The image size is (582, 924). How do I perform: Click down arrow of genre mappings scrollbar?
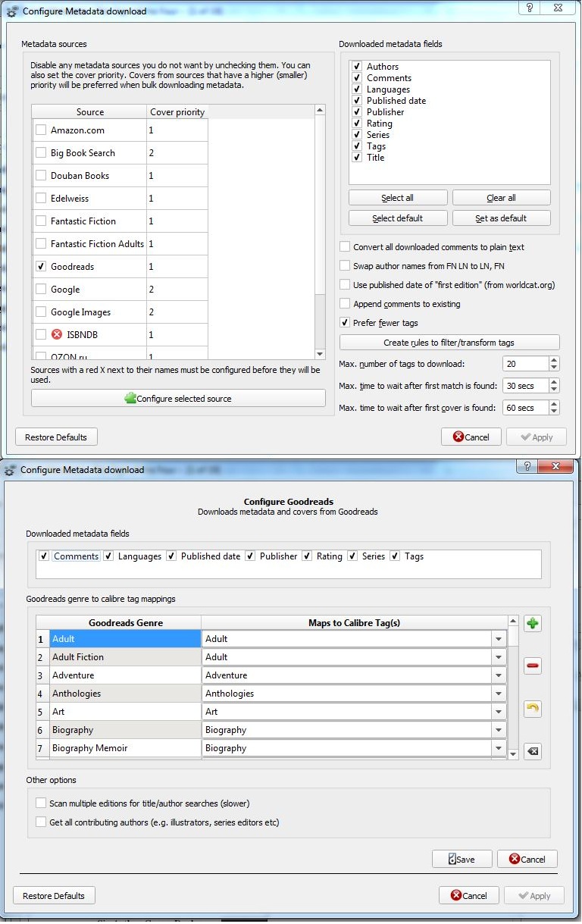pyautogui.click(x=513, y=753)
